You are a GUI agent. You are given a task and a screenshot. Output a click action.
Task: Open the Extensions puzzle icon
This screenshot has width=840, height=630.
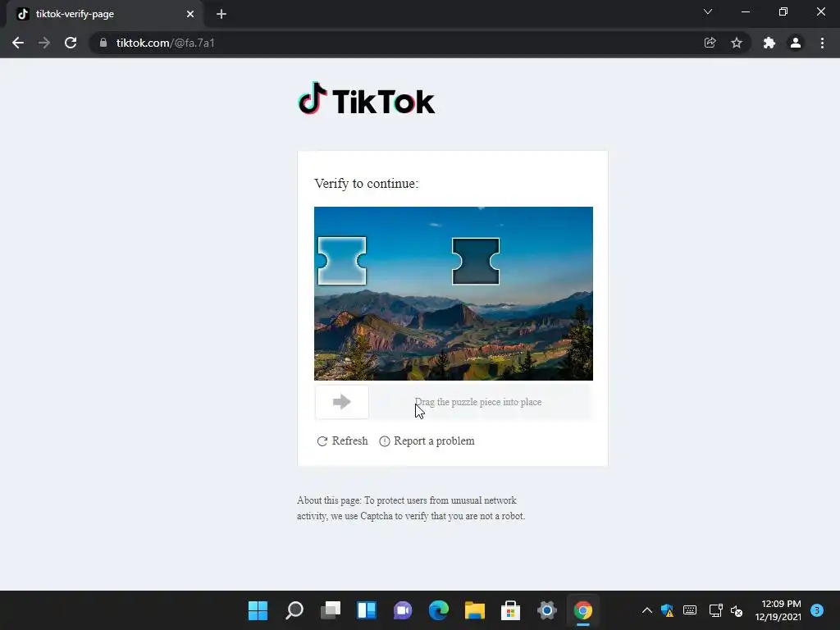769,43
